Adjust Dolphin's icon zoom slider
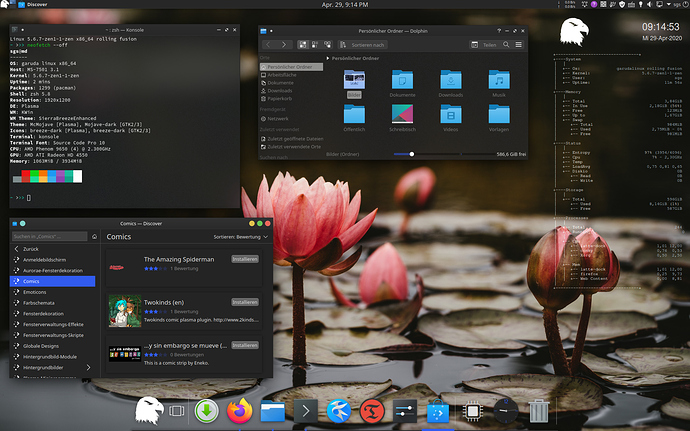The width and height of the screenshot is (690, 431). pos(411,154)
